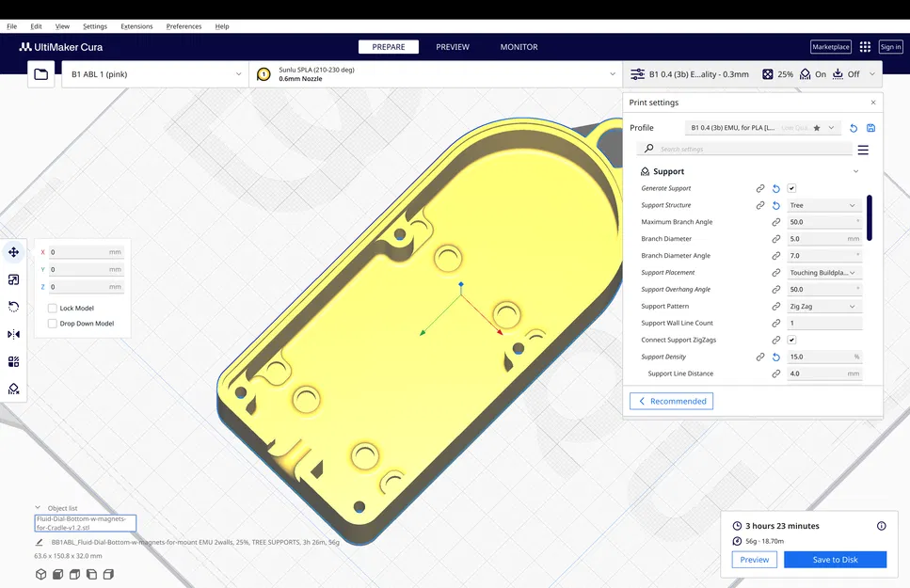Collapse the print settings summary chevron
The image size is (910, 588).
[x=871, y=74]
